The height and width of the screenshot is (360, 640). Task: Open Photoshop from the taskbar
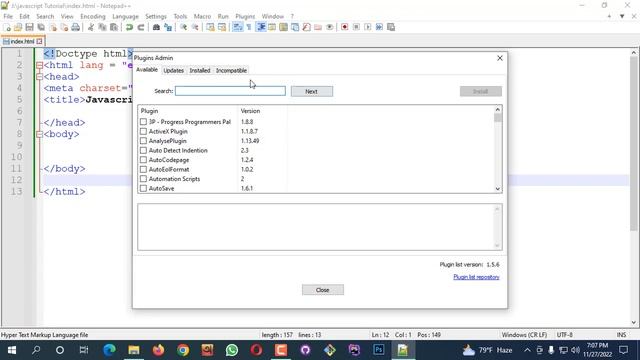tap(378, 350)
